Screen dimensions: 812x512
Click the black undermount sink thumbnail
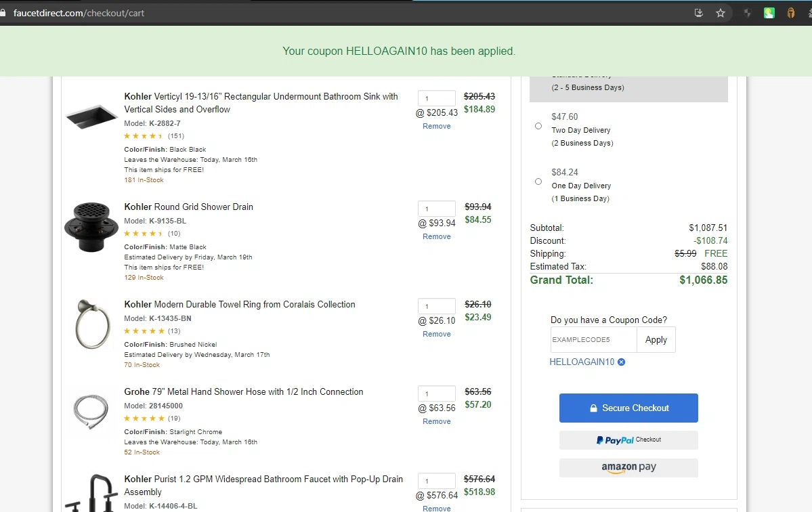pos(91,116)
